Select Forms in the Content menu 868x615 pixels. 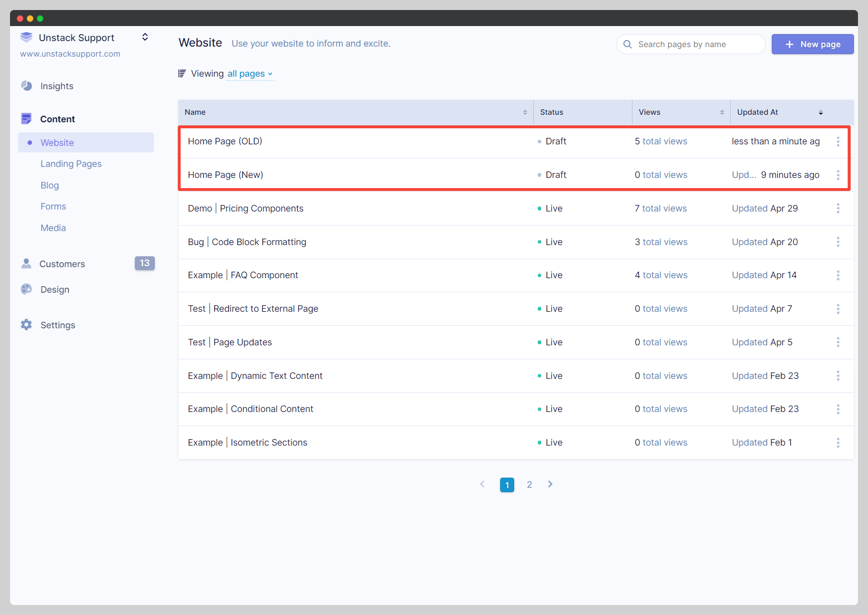53,207
